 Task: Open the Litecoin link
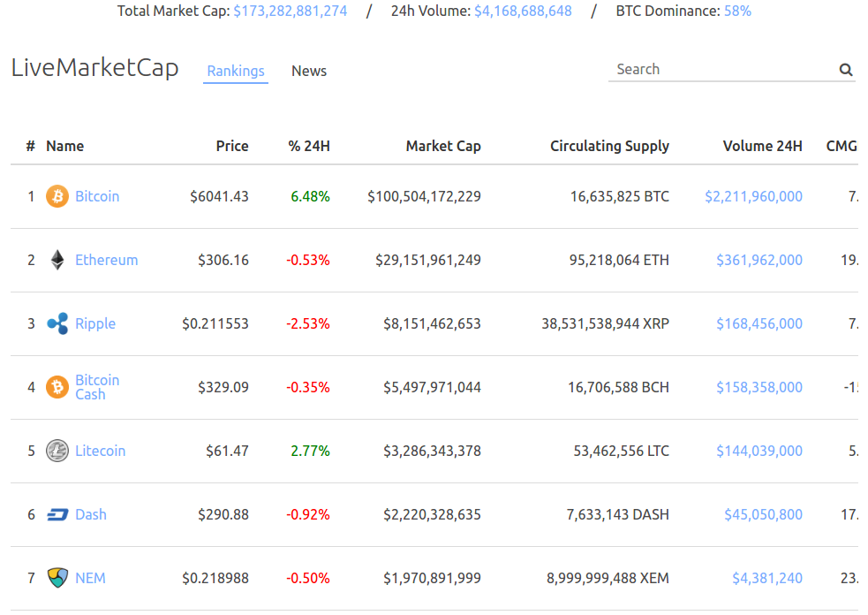pos(100,451)
